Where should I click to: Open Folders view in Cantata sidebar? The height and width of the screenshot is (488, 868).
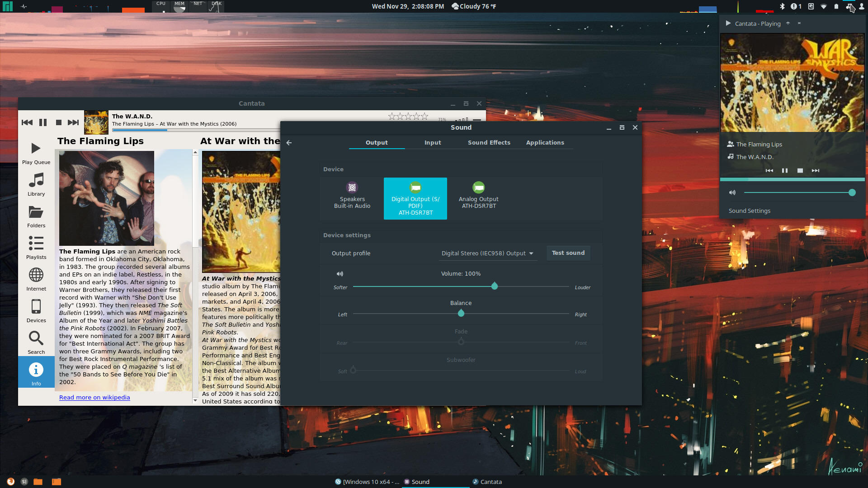[36, 216]
